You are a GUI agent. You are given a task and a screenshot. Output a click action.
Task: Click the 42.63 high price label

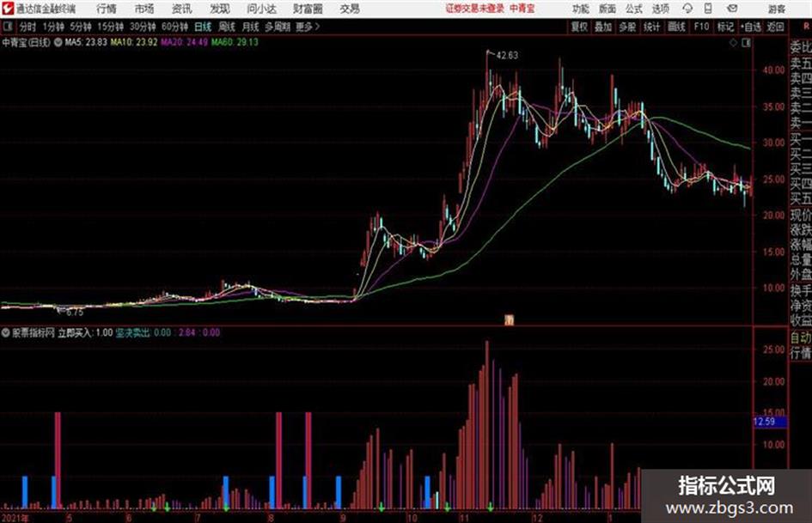point(507,56)
